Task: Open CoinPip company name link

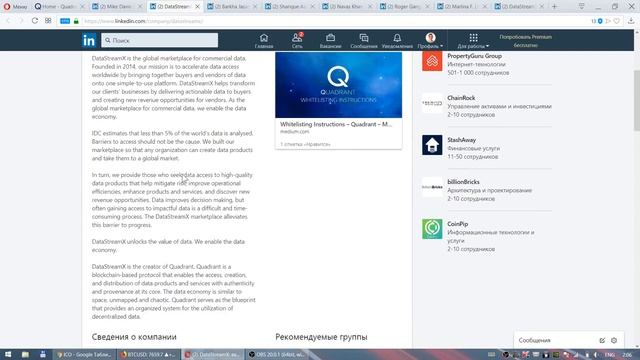Action: 458,224
